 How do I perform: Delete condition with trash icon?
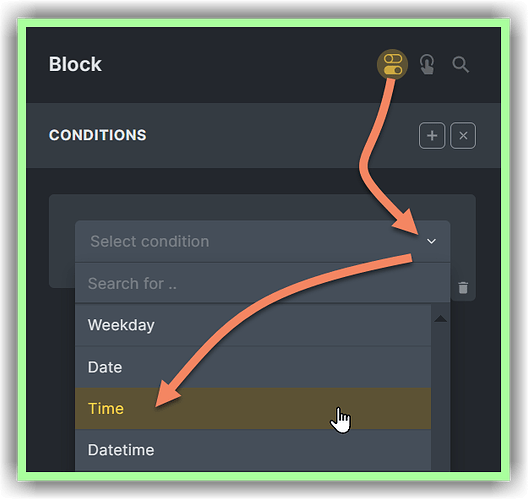tap(463, 288)
